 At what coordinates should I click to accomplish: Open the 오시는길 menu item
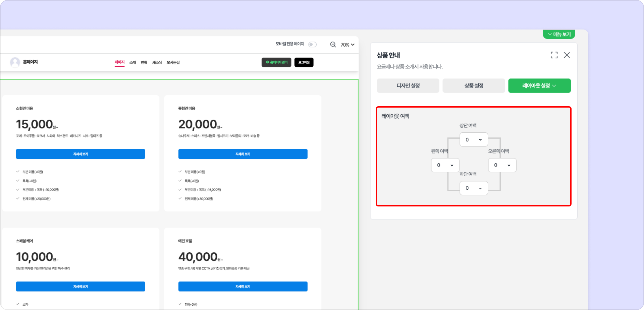[173, 63]
